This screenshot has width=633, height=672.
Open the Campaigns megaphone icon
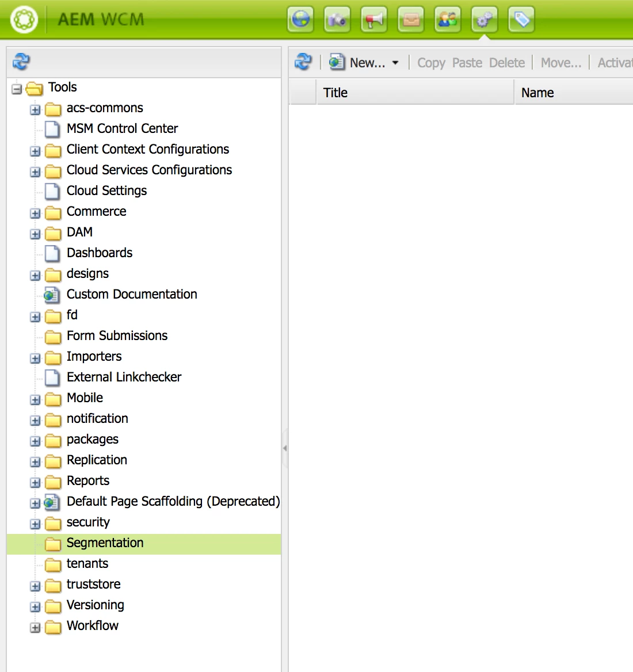(374, 20)
